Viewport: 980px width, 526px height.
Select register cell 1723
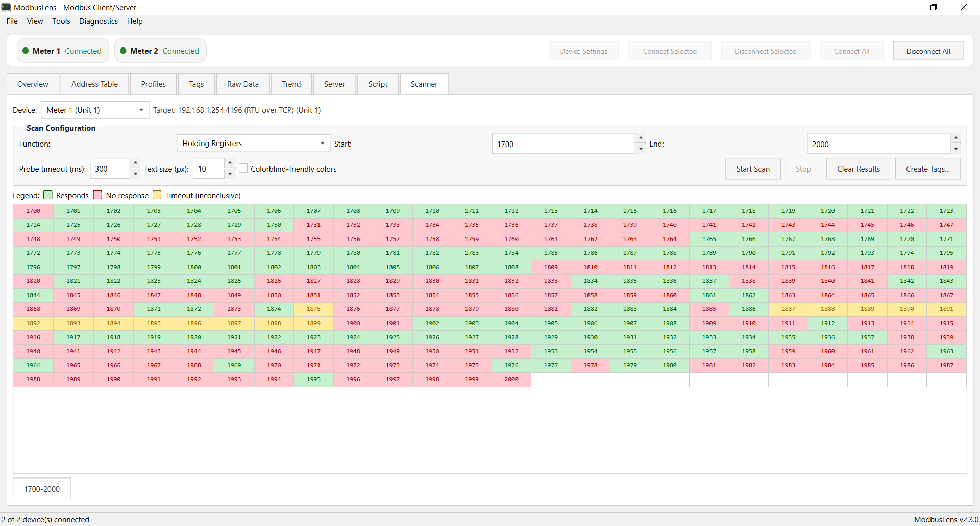coord(946,211)
